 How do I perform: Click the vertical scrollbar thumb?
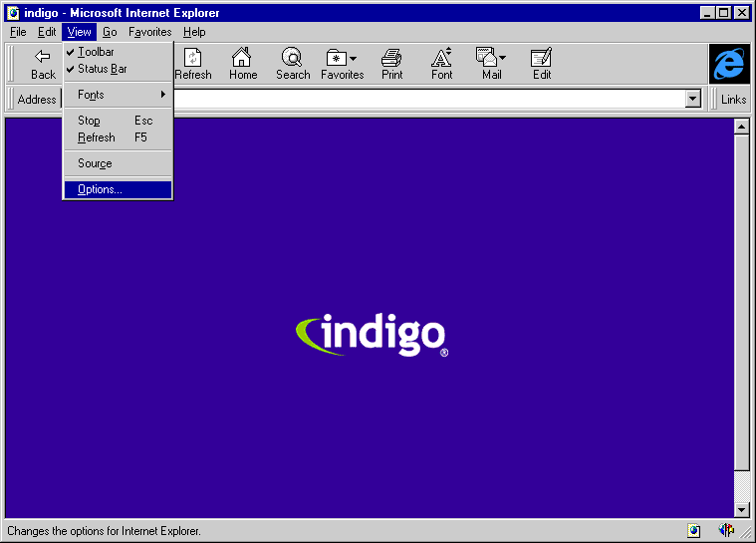tap(741, 302)
